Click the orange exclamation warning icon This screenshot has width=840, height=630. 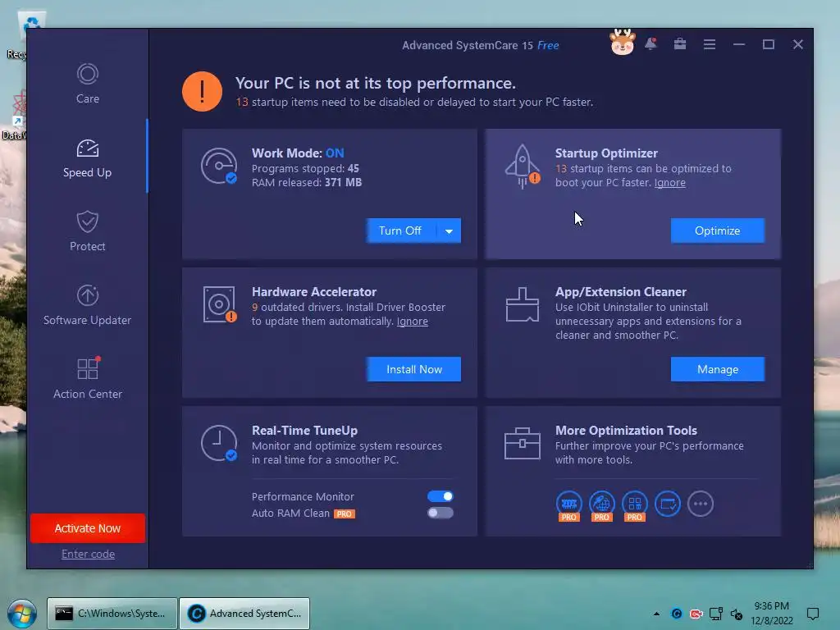(x=202, y=92)
